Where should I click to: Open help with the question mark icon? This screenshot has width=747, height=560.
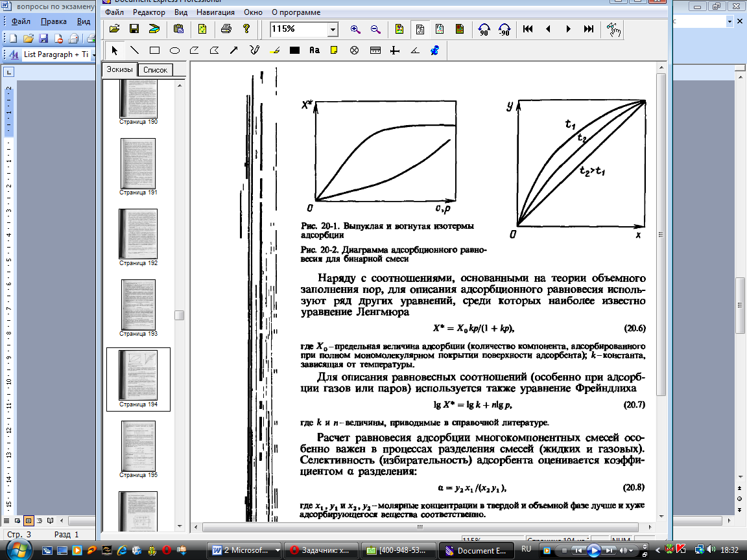[246, 29]
